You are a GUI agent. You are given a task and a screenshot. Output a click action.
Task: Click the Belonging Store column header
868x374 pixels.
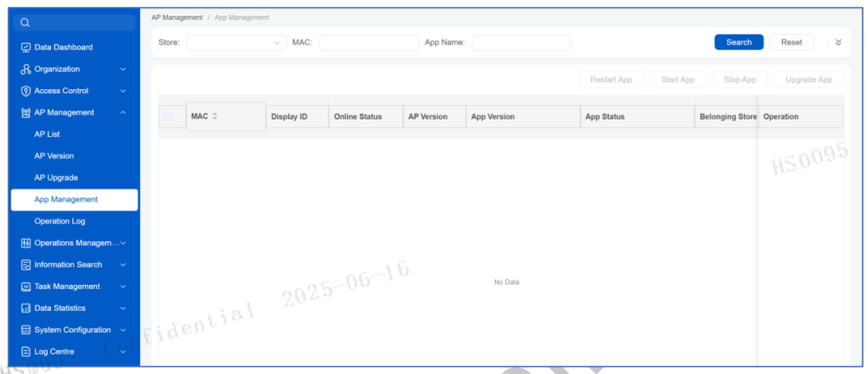coord(726,116)
